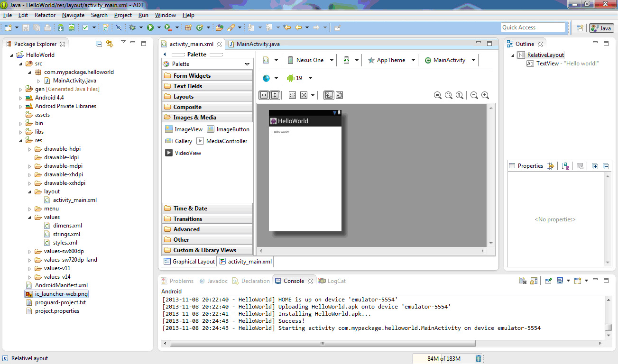
Task: Click the Pin Console icon
Action: pos(548,281)
